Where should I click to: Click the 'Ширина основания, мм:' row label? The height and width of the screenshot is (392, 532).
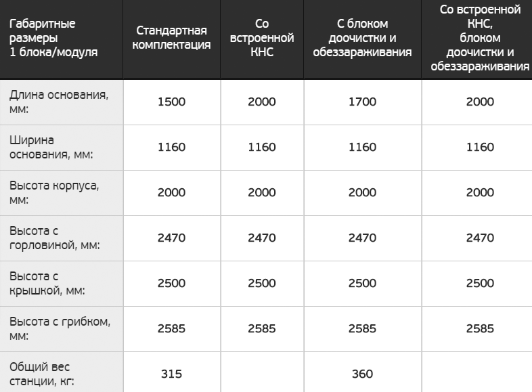point(51,147)
